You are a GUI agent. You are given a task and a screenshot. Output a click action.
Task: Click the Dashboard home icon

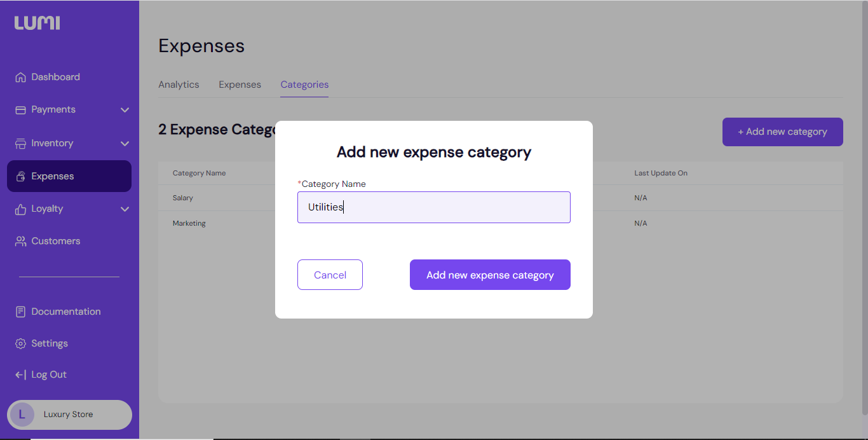coord(20,78)
